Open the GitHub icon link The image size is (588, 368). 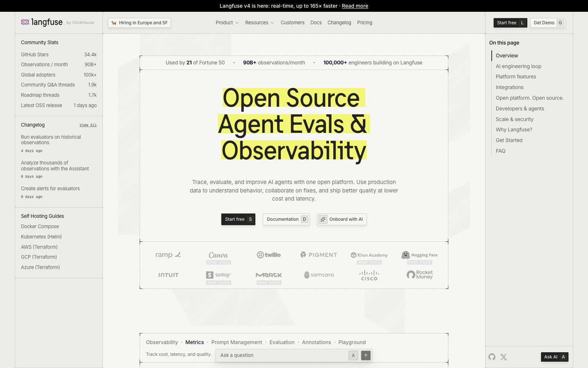click(x=492, y=357)
